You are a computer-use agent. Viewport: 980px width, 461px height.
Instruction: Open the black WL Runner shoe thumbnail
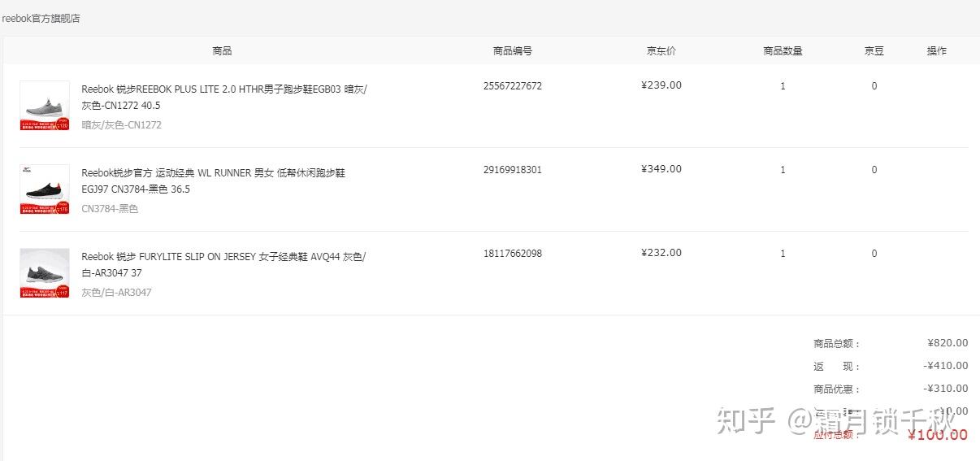44,189
